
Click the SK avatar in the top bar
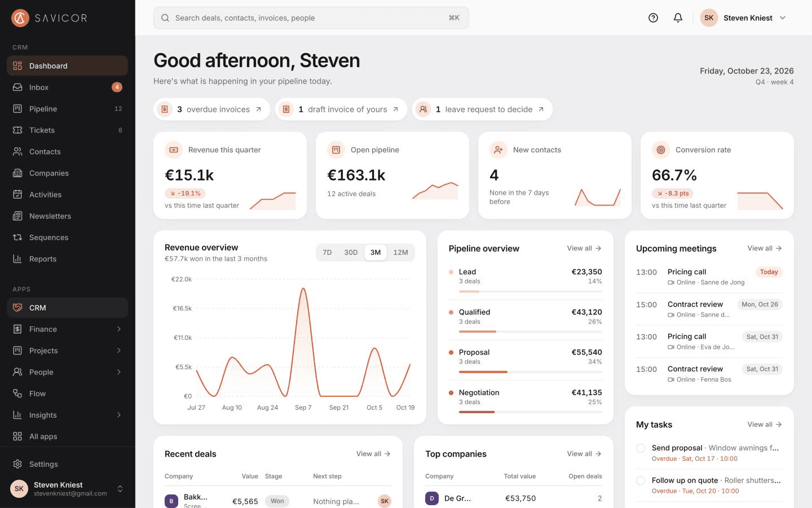tap(709, 18)
